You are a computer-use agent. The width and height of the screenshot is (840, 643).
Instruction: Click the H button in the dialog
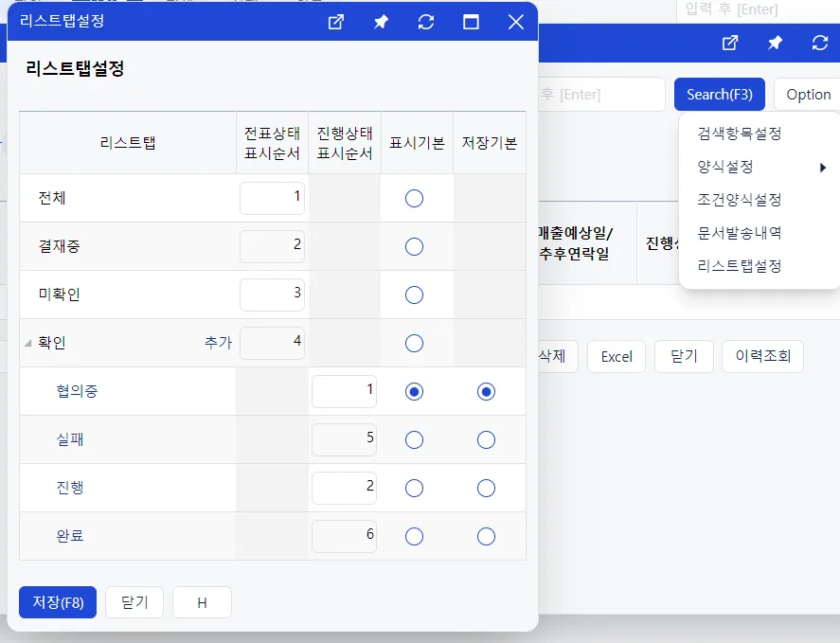click(x=202, y=602)
